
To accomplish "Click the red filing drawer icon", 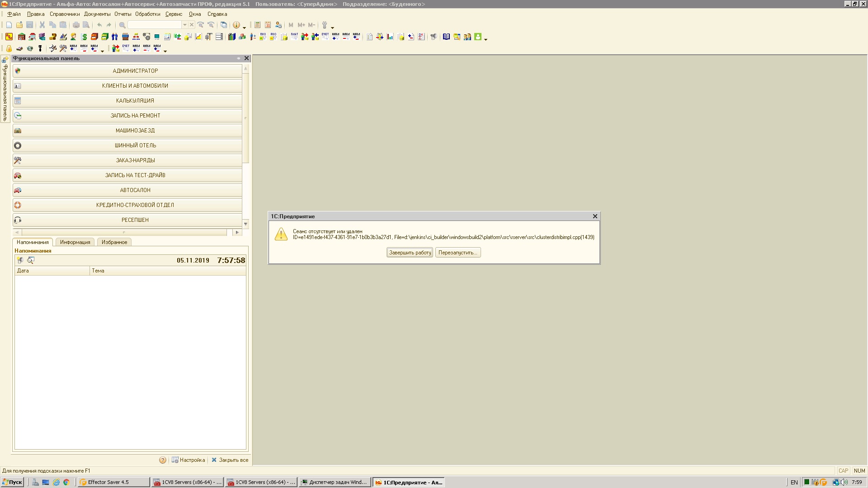I will click(94, 37).
